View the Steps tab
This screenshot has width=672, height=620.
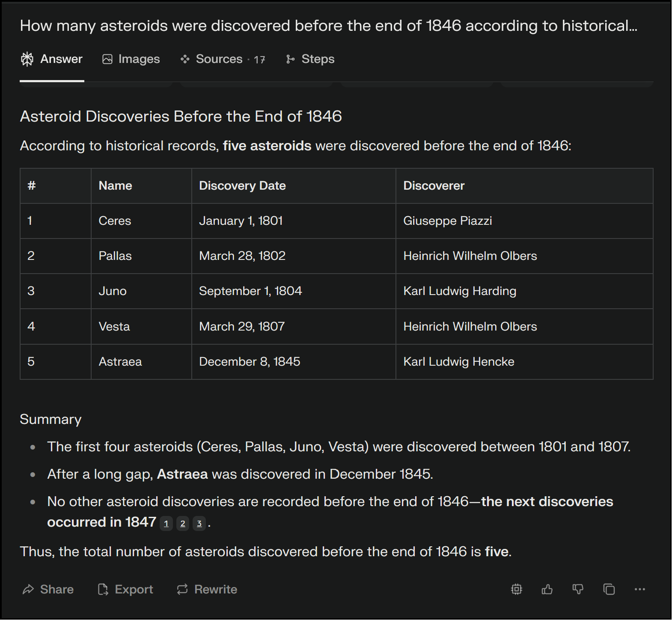coord(310,59)
